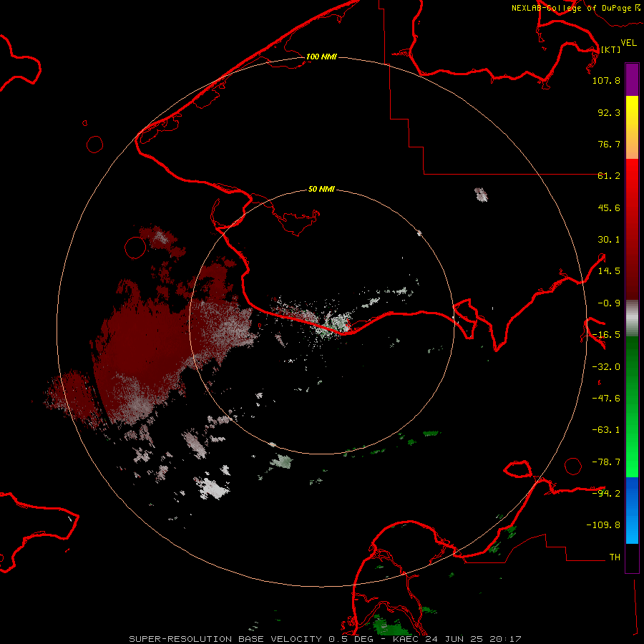Click the -109.8 velocity scale value
Image resolution: width=644 pixels, height=644 pixels.
click(x=603, y=525)
